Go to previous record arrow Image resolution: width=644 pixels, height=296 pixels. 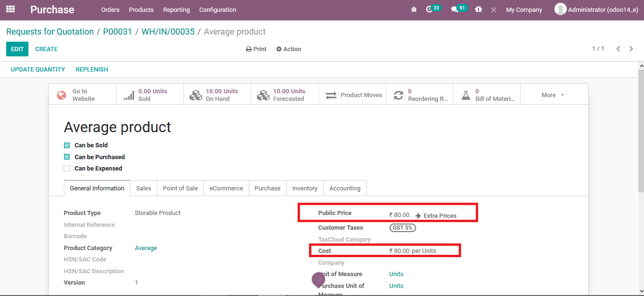click(x=618, y=49)
